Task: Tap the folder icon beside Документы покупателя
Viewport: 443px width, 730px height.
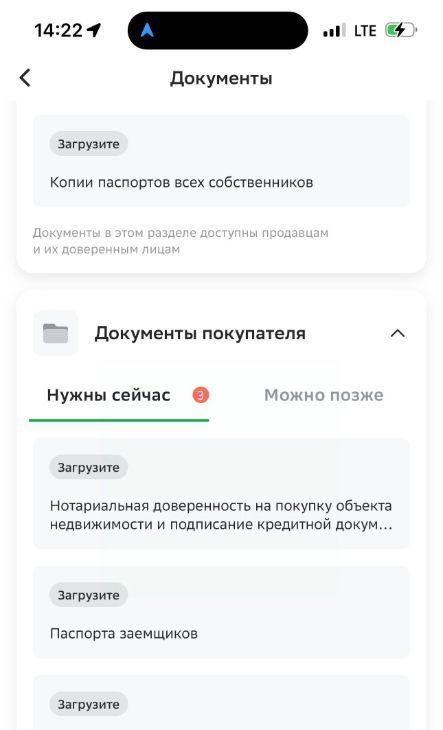Action: pos(55,333)
